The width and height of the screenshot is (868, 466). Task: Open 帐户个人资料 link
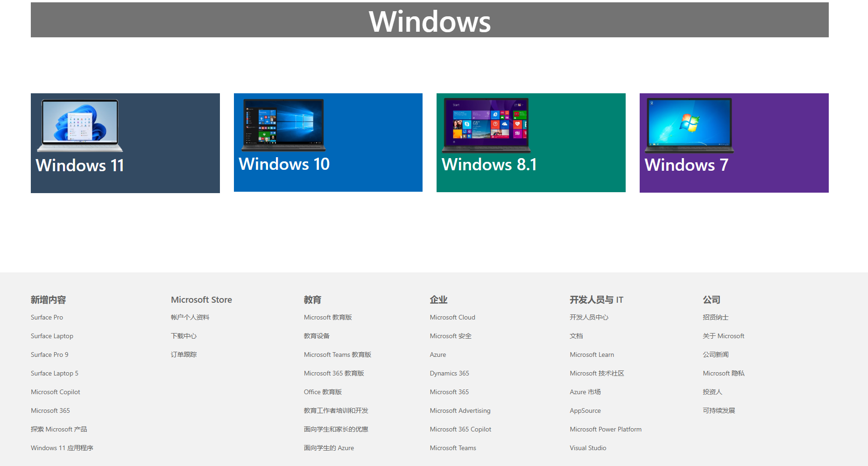(x=190, y=317)
